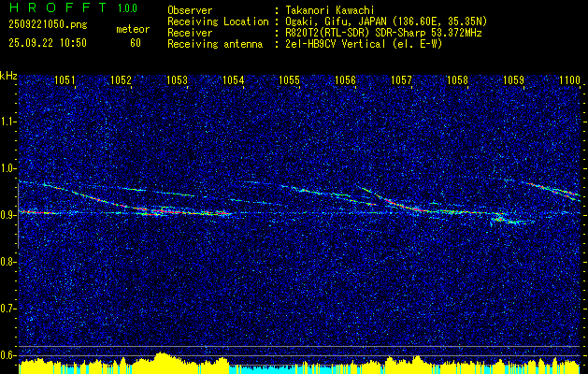588x374 pixels.
Task: Click the 0.8 kHz axis label
Action: [x=7, y=262]
